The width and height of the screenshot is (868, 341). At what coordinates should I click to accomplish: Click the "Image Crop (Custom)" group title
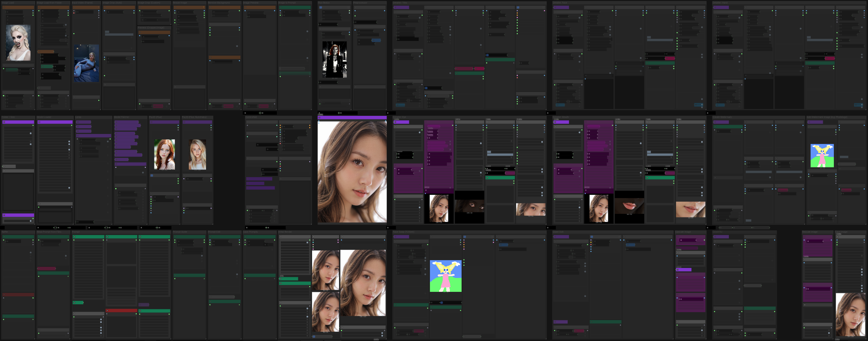click(149, 3)
